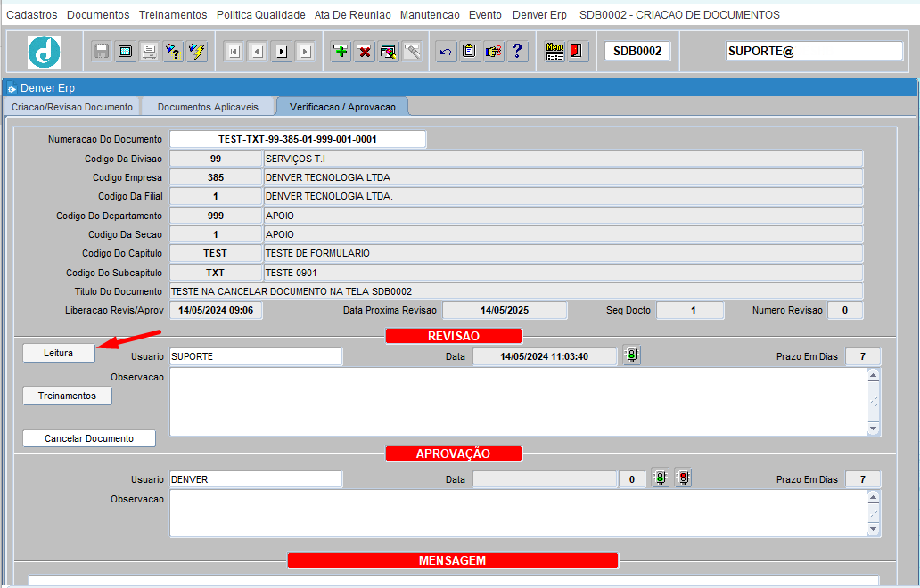The image size is (920, 588).
Task: Click the 'TESTE DE FORMULARIO' description
Action: point(563,253)
